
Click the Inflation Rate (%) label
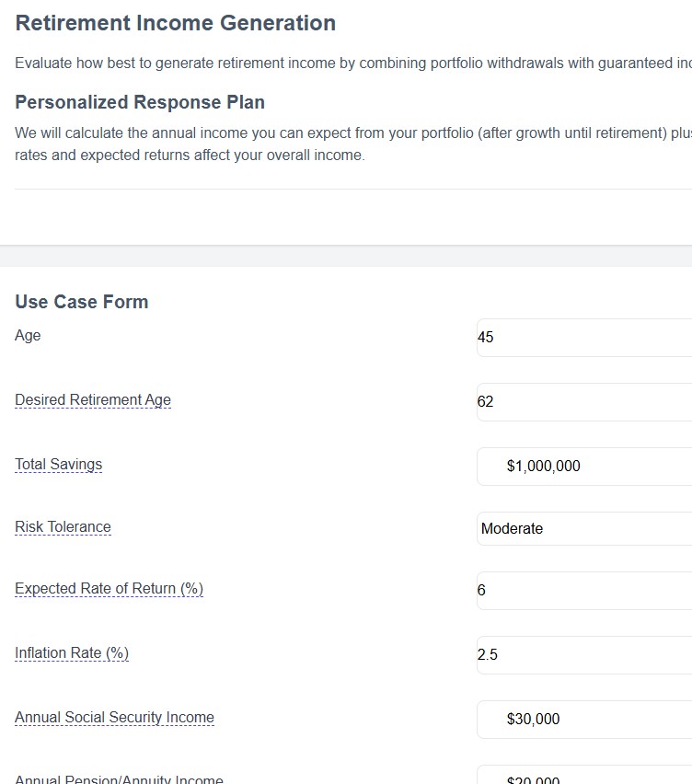click(x=71, y=652)
